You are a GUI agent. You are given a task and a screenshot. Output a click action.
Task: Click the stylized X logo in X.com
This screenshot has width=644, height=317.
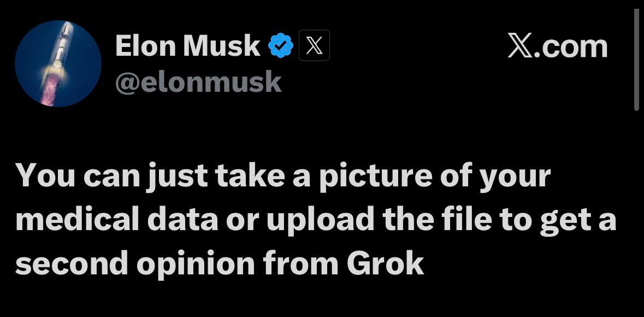[x=522, y=47]
